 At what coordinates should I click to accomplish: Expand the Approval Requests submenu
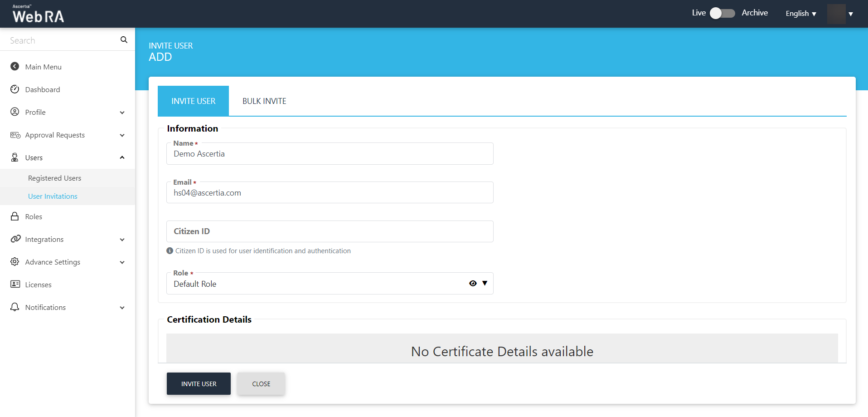(122, 135)
